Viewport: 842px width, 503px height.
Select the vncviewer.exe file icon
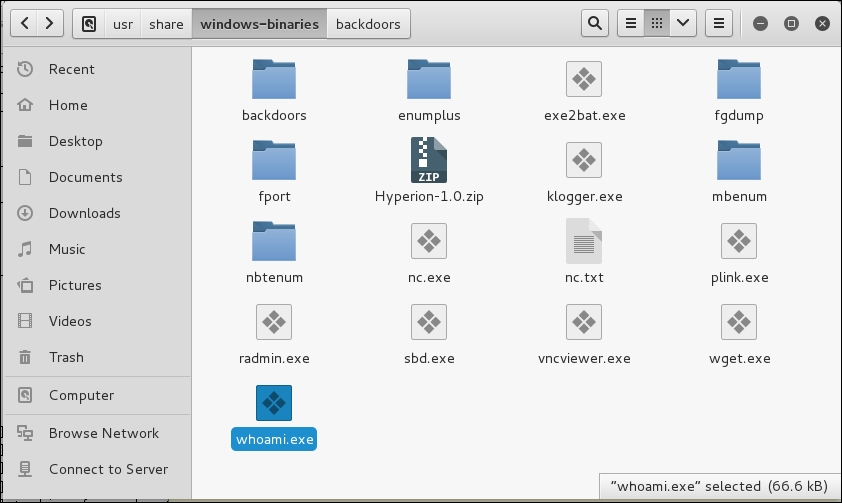pos(584,322)
